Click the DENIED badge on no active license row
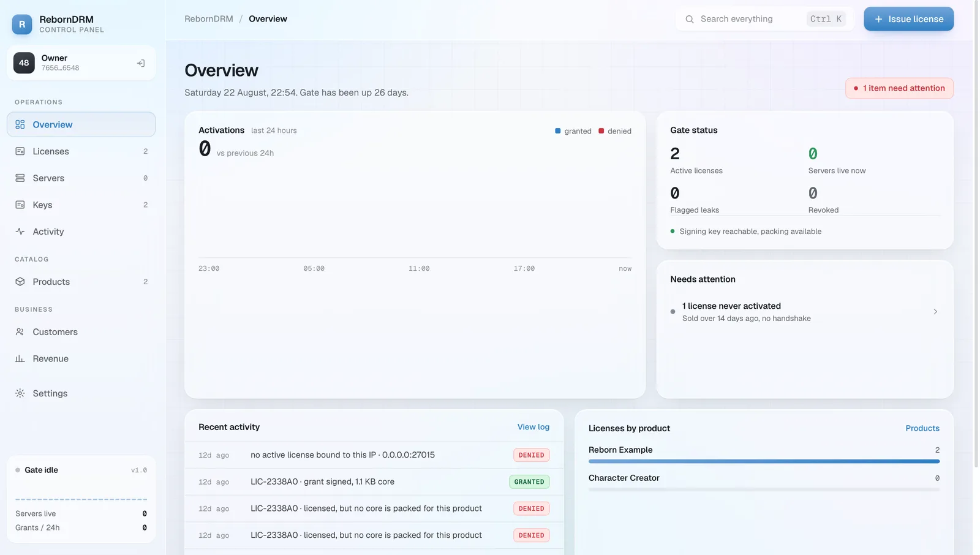Screen dimensions: 980x555 click(x=531, y=455)
